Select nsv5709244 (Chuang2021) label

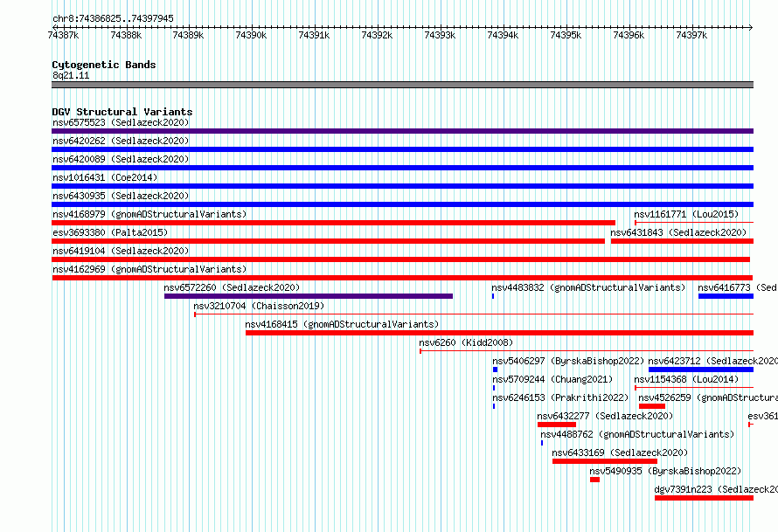point(552,379)
